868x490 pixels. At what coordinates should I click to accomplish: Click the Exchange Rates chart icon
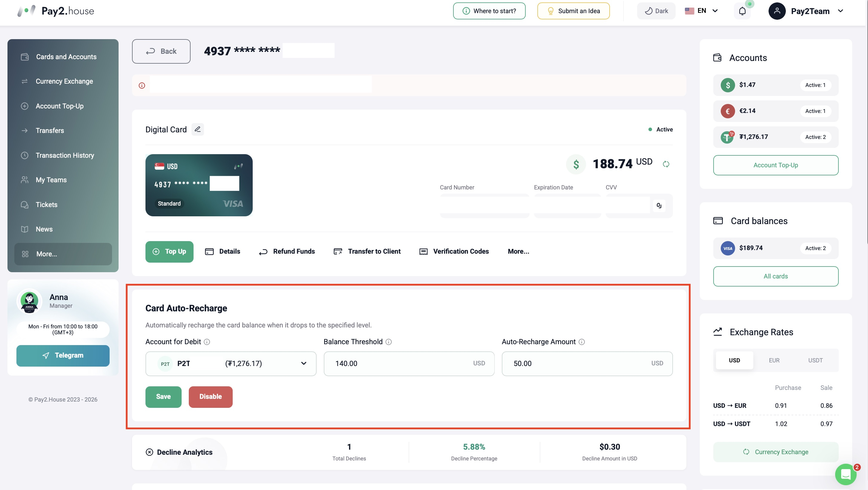tap(718, 332)
